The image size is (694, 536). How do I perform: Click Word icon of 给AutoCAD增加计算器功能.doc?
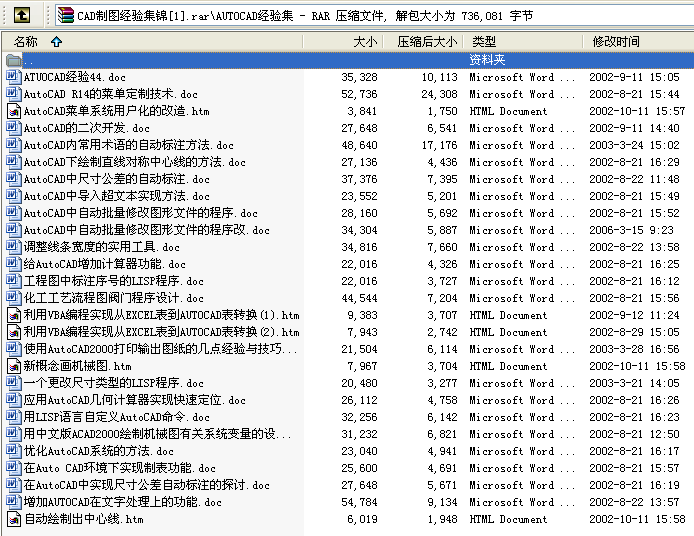[x=14, y=264]
